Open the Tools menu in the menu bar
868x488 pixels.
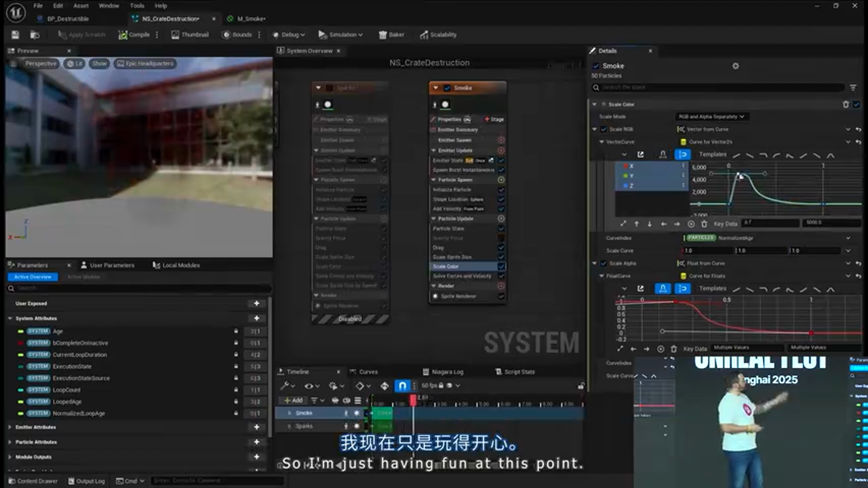(136, 5)
